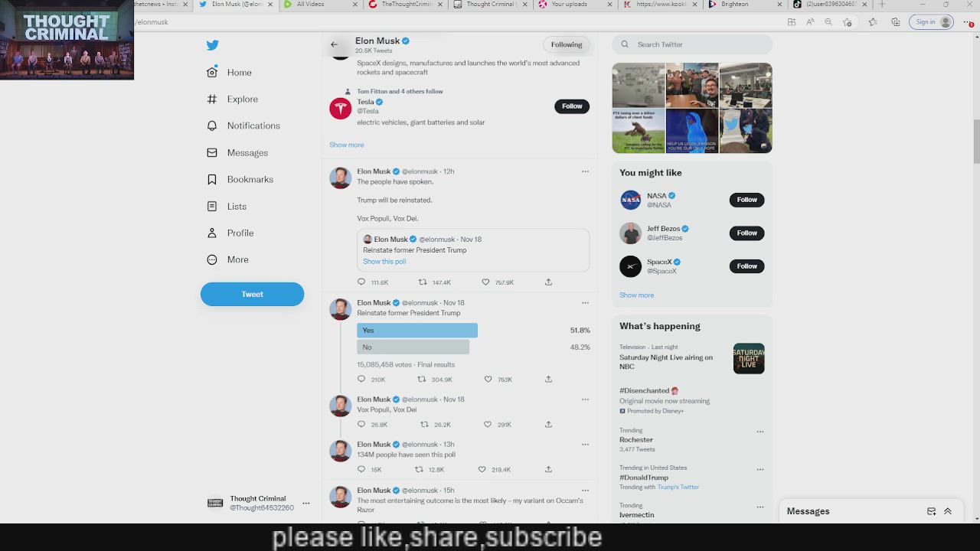
Task: Open options for Rochester trending topic
Action: click(760, 432)
